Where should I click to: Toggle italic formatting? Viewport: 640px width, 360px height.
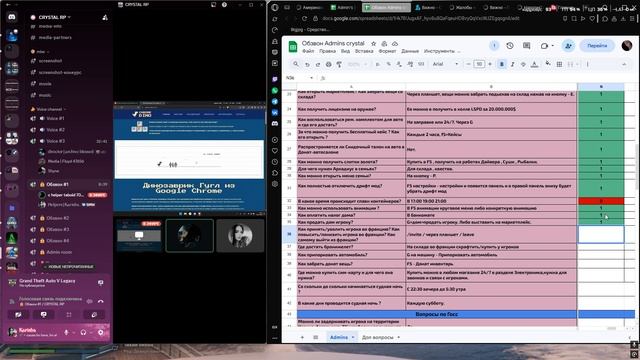(x=513, y=64)
